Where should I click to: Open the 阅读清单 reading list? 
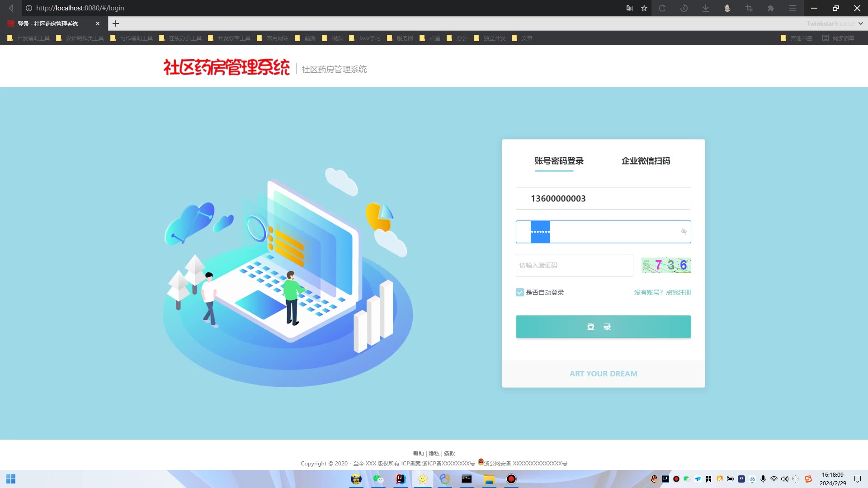click(x=839, y=38)
